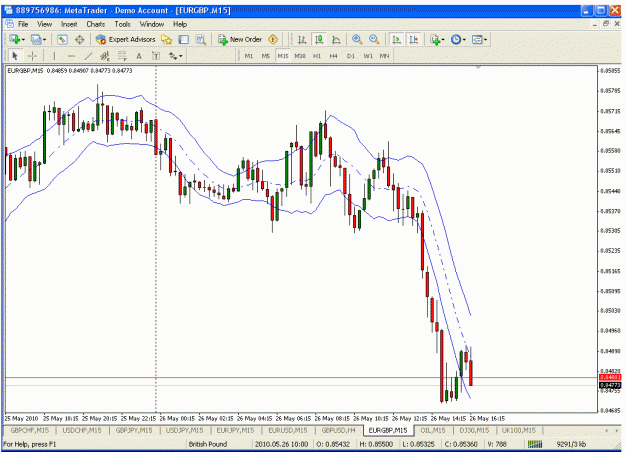Click the red horizontal price line label

(x=610, y=377)
